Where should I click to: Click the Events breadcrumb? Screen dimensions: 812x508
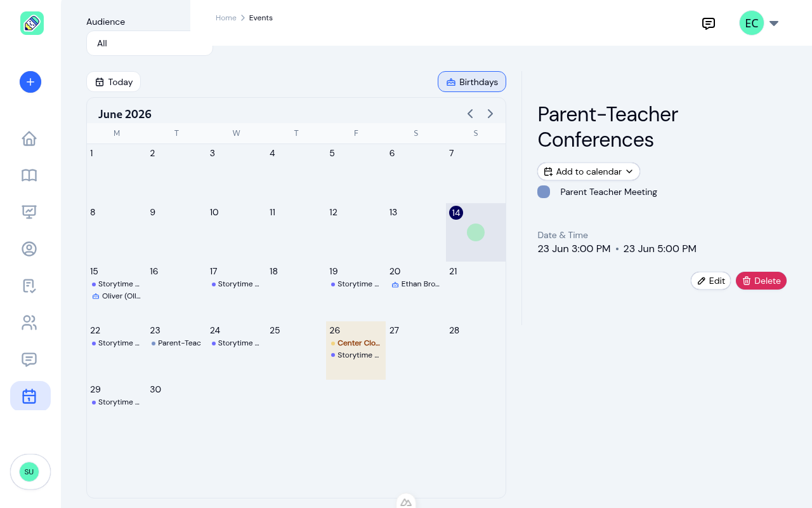click(261, 18)
